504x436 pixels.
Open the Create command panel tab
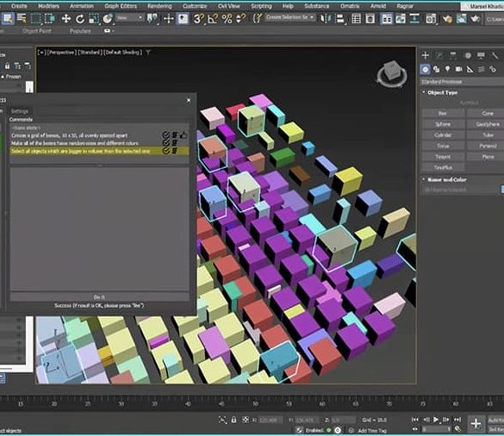click(x=426, y=55)
